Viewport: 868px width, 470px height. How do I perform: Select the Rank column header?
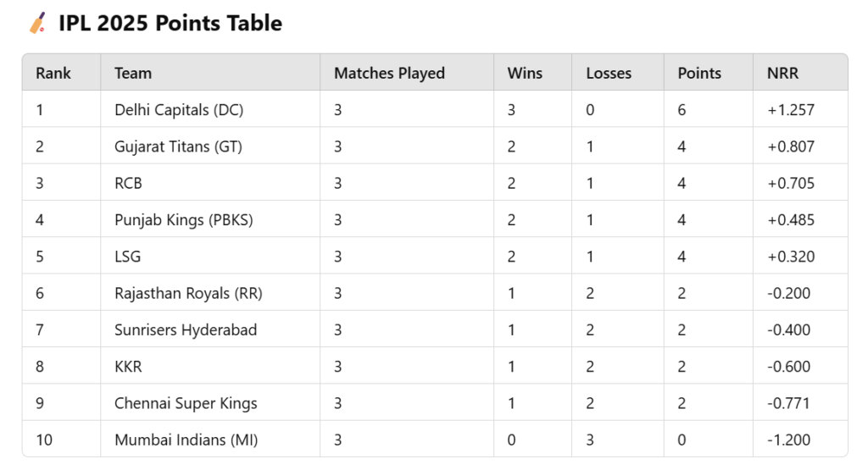tap(53, 73)
